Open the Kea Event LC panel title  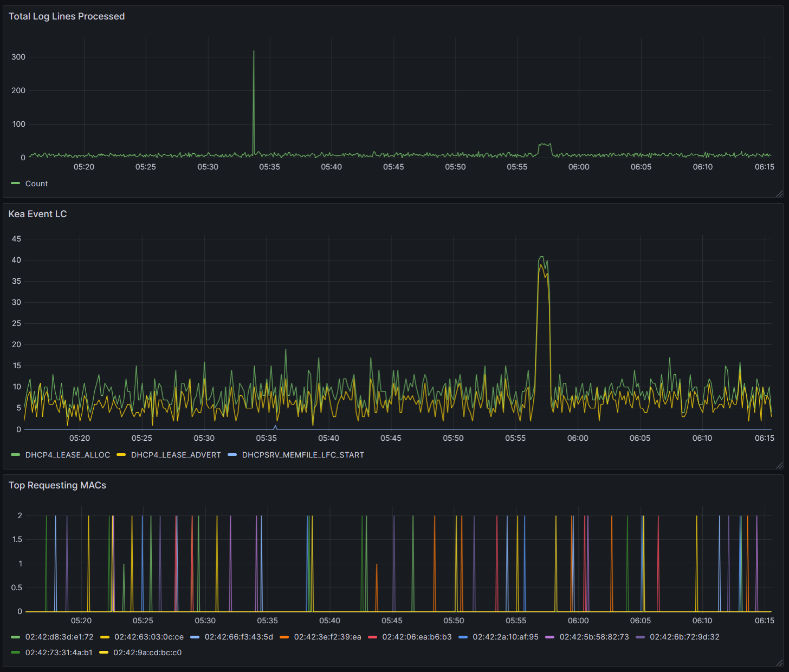pos(38,214)
